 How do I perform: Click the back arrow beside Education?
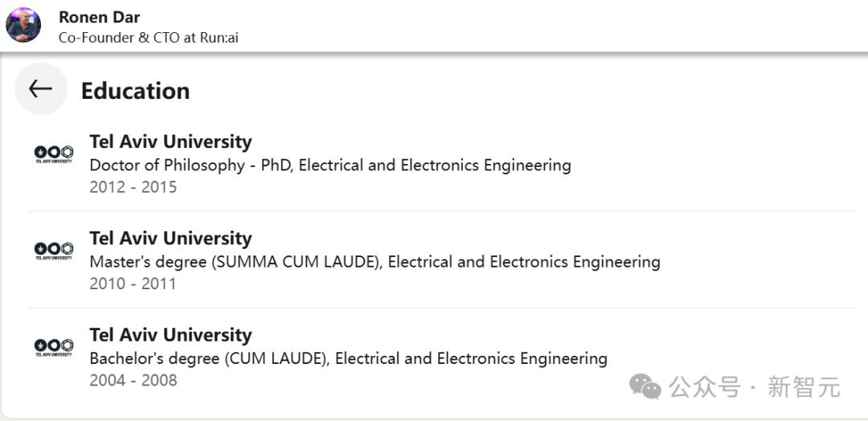tap(40, 89)
